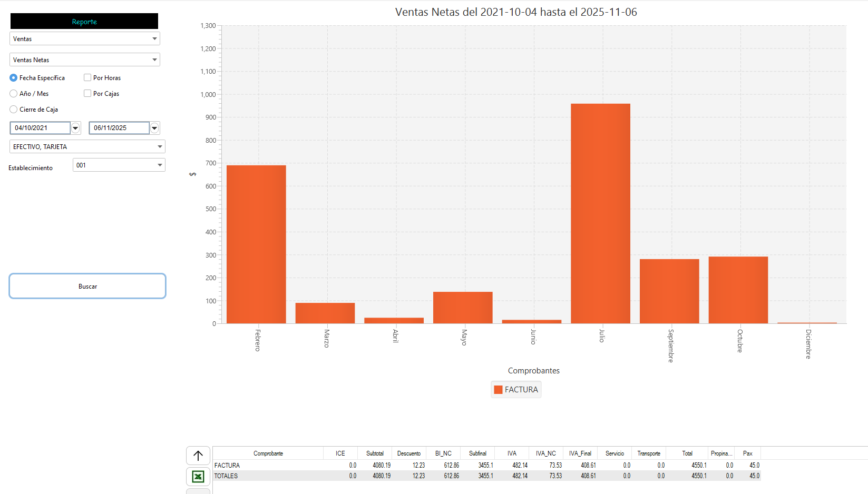Click the Reporte header tab

pyautogui.click(x=84, y=22)
